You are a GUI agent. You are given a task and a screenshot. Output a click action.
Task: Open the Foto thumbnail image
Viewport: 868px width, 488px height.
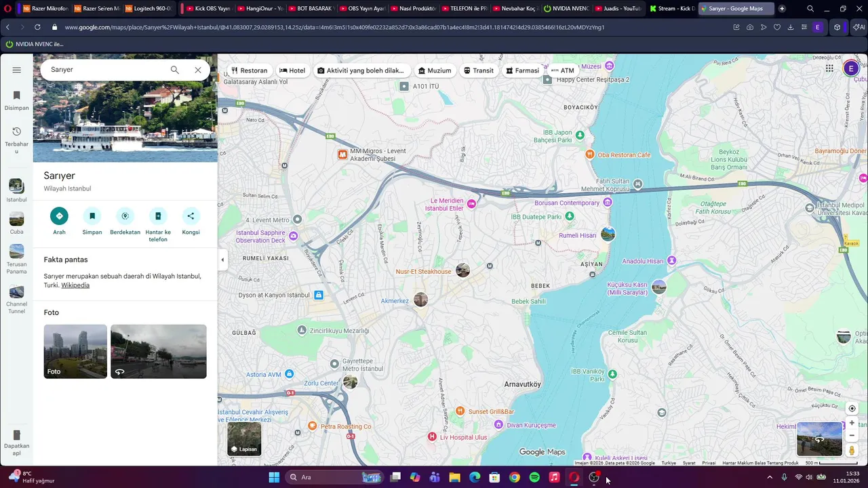(75, 351)
